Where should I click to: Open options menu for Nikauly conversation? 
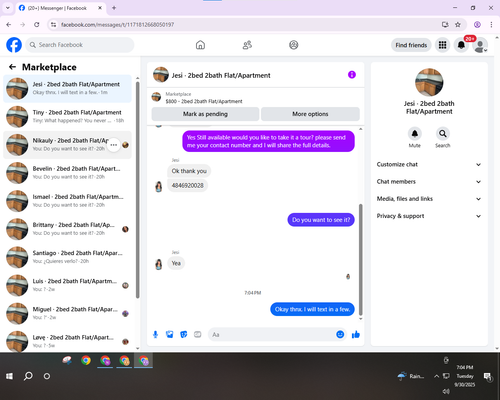coord(114,145)
